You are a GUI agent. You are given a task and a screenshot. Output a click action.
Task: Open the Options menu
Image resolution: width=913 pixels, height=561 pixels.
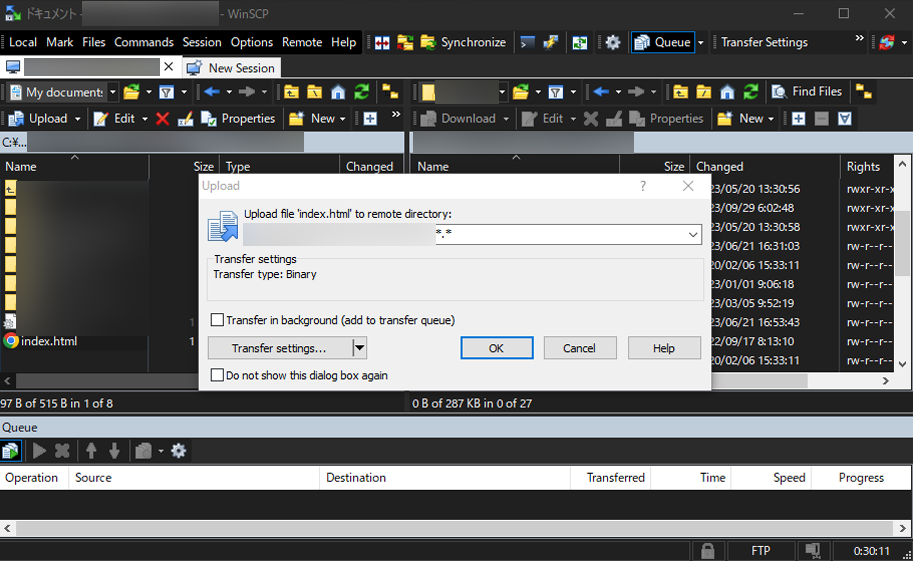coord(252,43)
